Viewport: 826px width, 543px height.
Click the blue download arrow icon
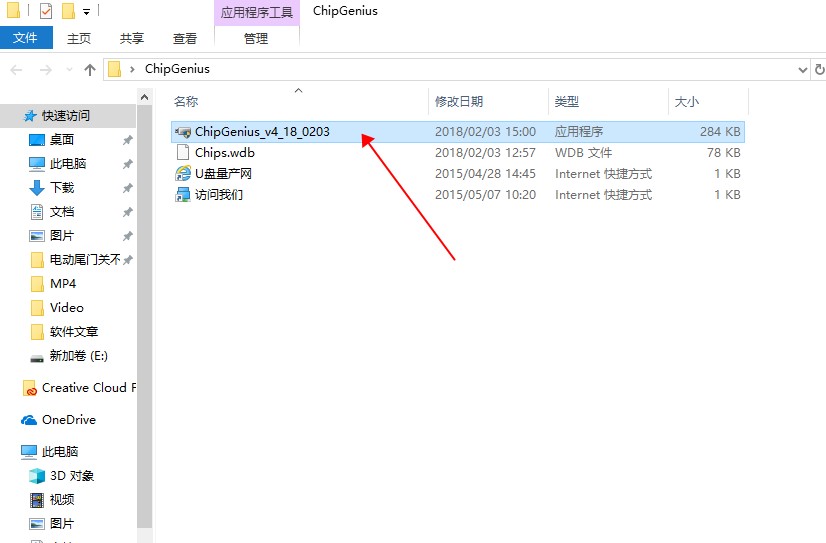[x=37, y=187]
